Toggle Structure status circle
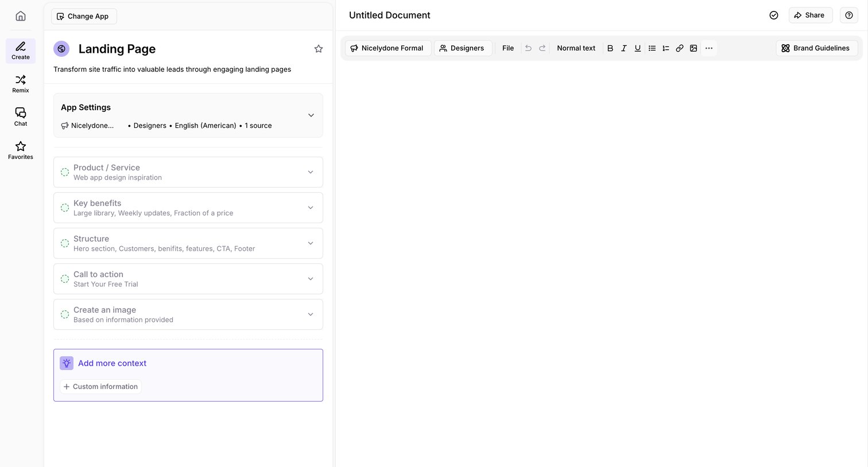Screen dimensions: 868x467 tap(65, 243)
